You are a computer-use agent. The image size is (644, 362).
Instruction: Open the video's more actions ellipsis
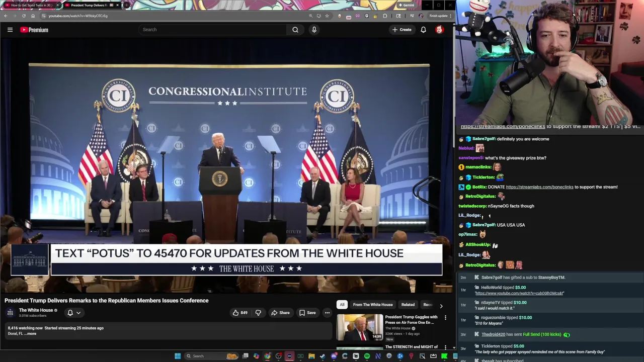[327, 313]
